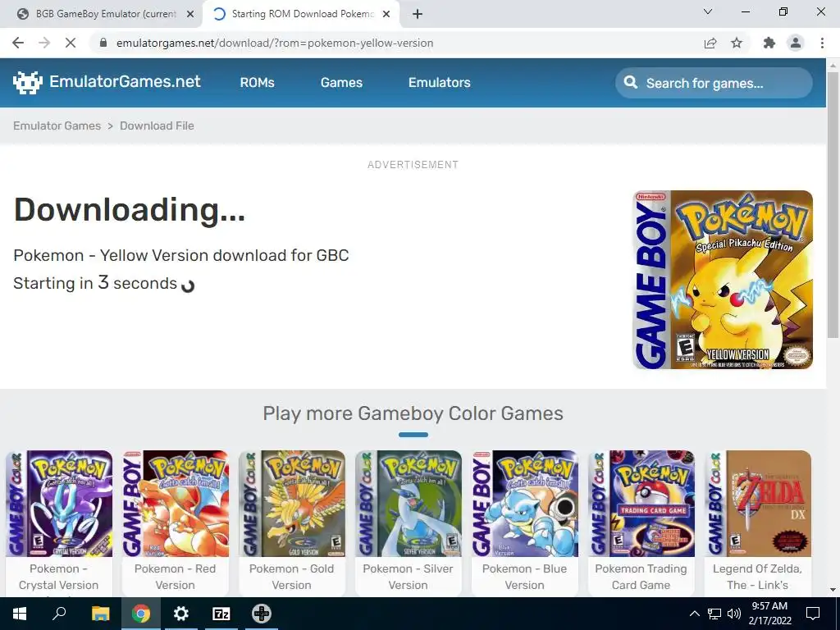Select the Starting ROM Download tab
The image size is (840, 630).
[x=302, y=14]
